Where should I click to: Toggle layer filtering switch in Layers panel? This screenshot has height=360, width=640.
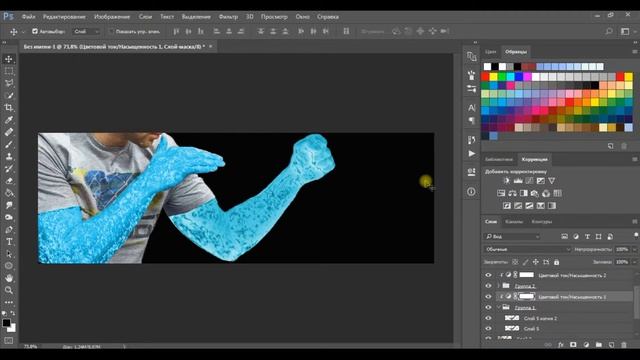(636, 236)
